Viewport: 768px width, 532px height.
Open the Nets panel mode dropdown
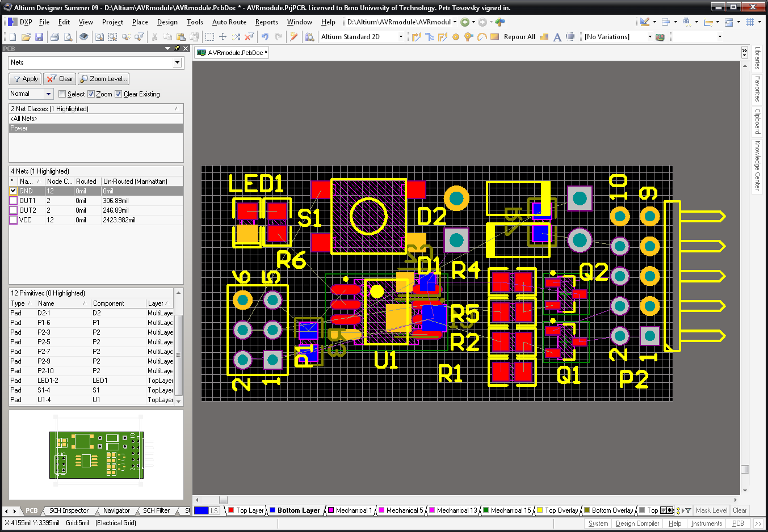point(177,62)
